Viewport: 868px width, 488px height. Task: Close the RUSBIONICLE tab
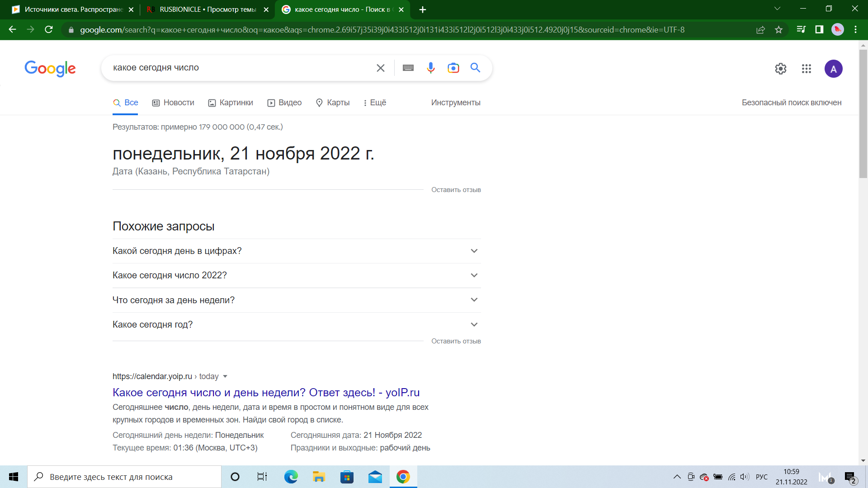[x=266, y=9]
